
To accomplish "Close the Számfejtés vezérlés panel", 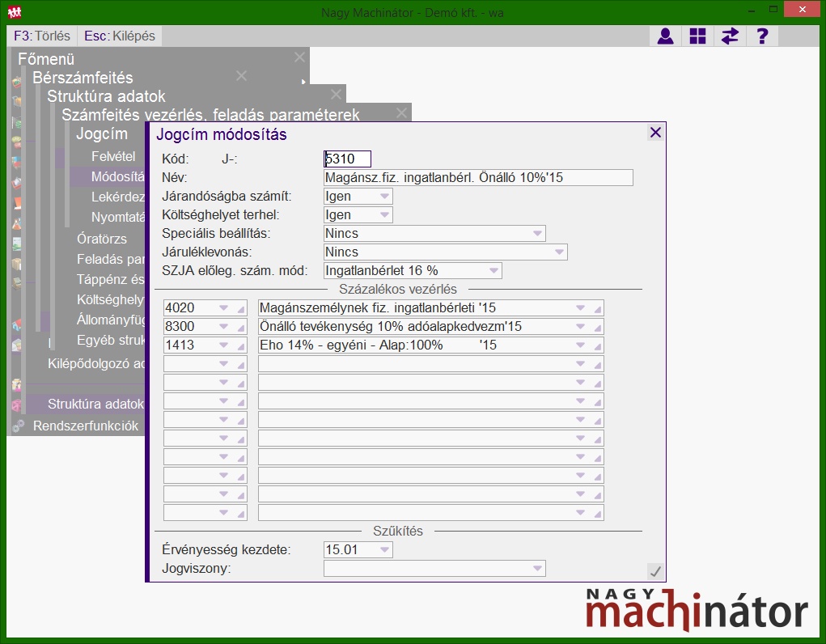I will [x=401, y=112].
